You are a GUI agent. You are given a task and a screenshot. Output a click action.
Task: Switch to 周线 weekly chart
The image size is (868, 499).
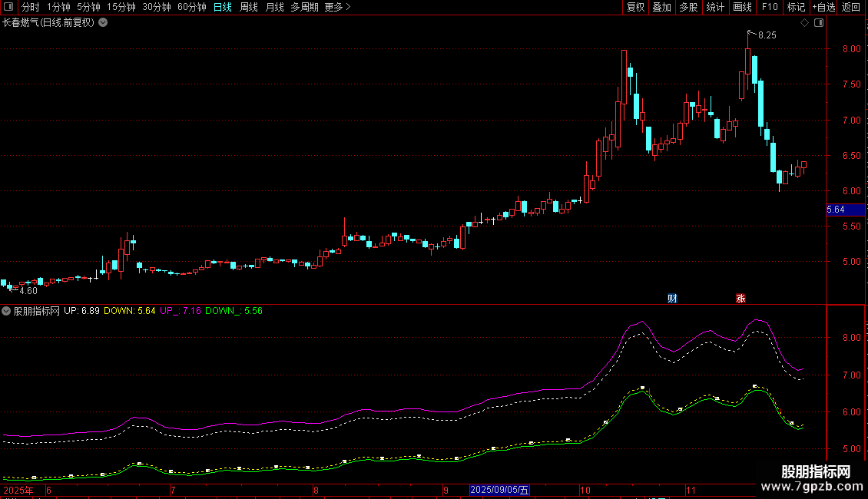(x=249, y=7)
